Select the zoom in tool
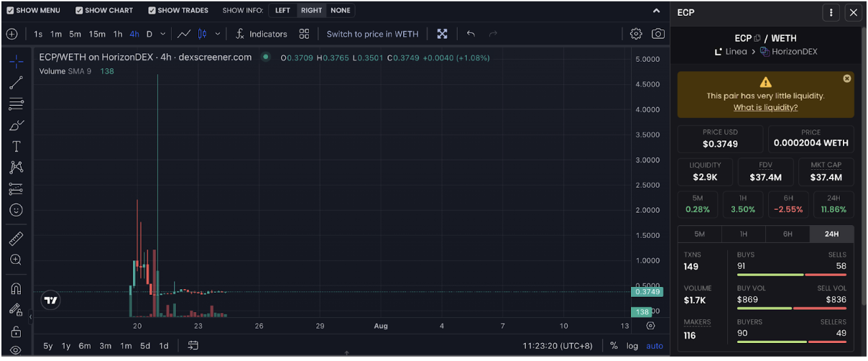This screenshot has height=361, width=868. click(16, 260)
